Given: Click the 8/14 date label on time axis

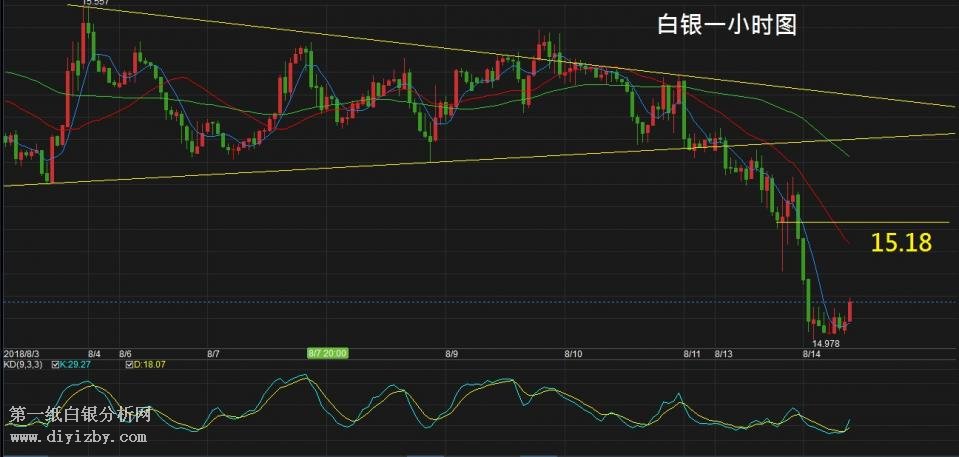Looking at the screenshot, I should point(812,354).
